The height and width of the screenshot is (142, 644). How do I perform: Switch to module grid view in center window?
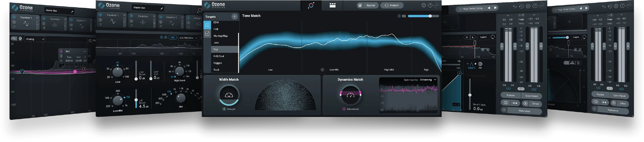[332, 5]
